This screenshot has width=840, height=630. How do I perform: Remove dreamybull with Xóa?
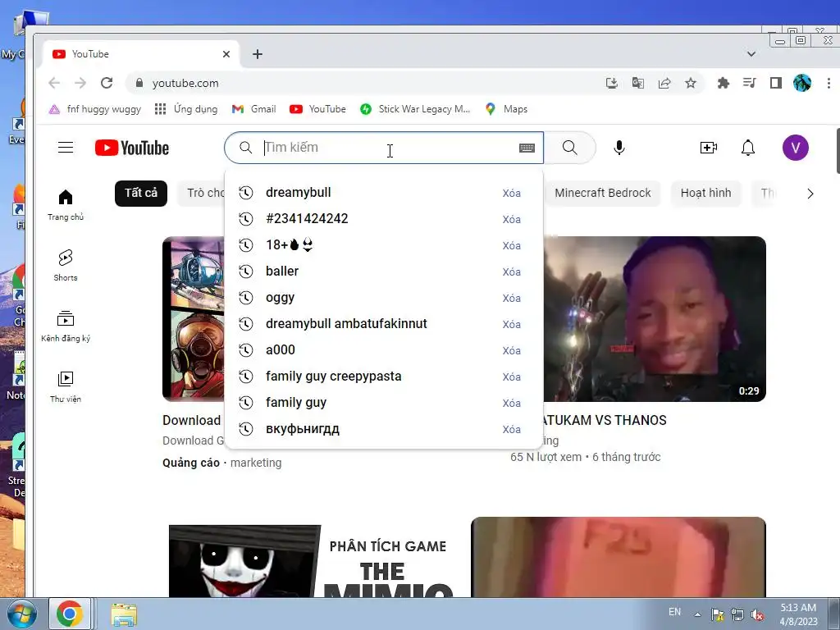click(x=512, y=194)
